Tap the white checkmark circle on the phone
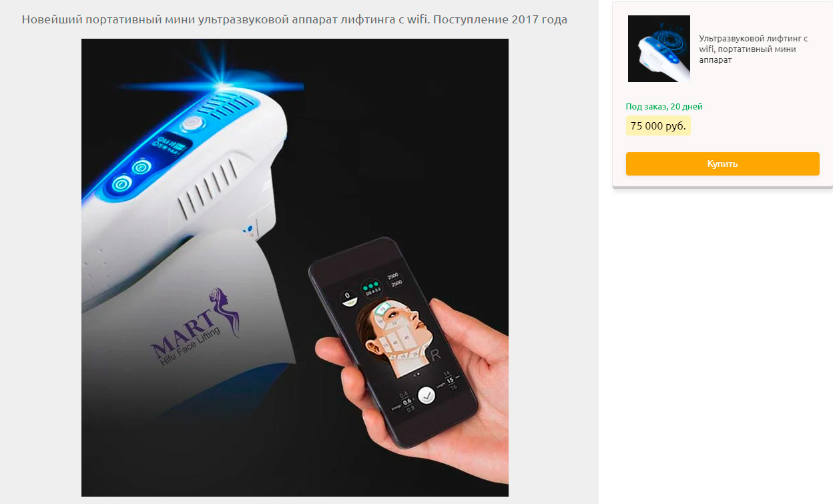Screen dimensions: 833x504 425,395
